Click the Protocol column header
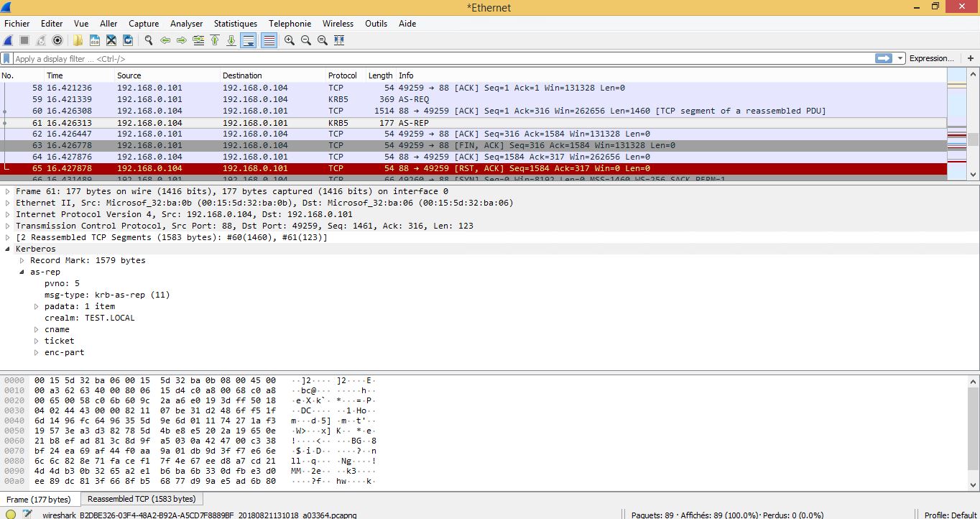Viewport: 980px width, 519px height. coord(343,75)
